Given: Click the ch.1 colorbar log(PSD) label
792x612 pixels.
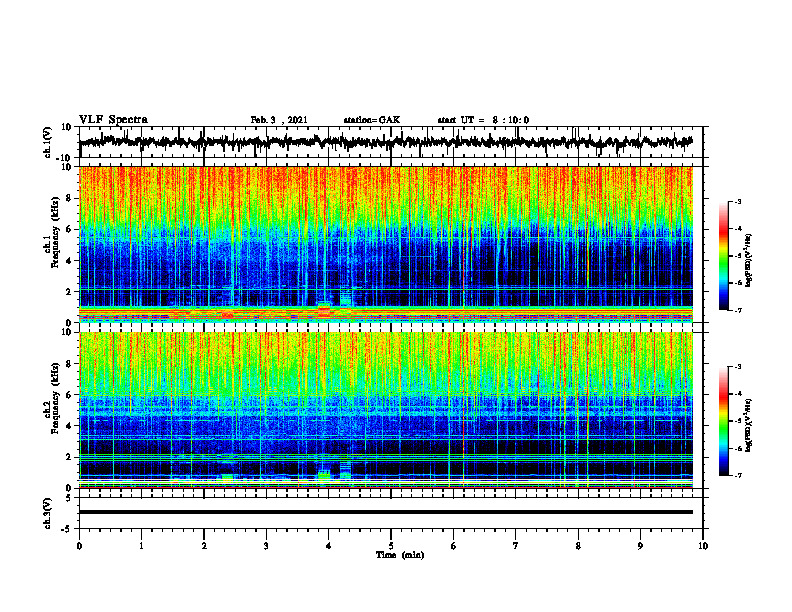Looking at the screenshot, I should click(x=748, y=260).
